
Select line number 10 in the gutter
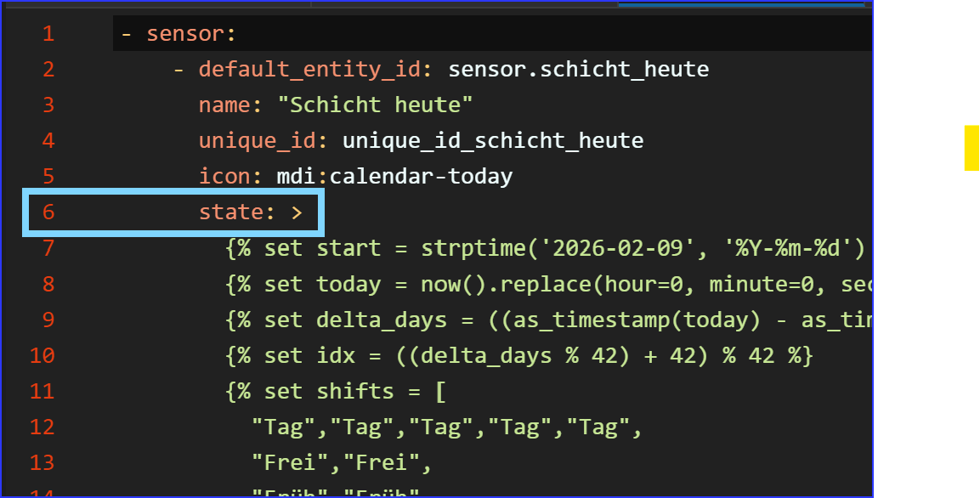(42, 355)
